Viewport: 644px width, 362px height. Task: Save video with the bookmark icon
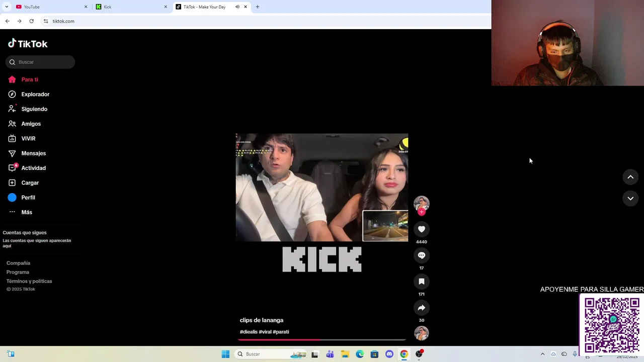[x=422, y=282]
